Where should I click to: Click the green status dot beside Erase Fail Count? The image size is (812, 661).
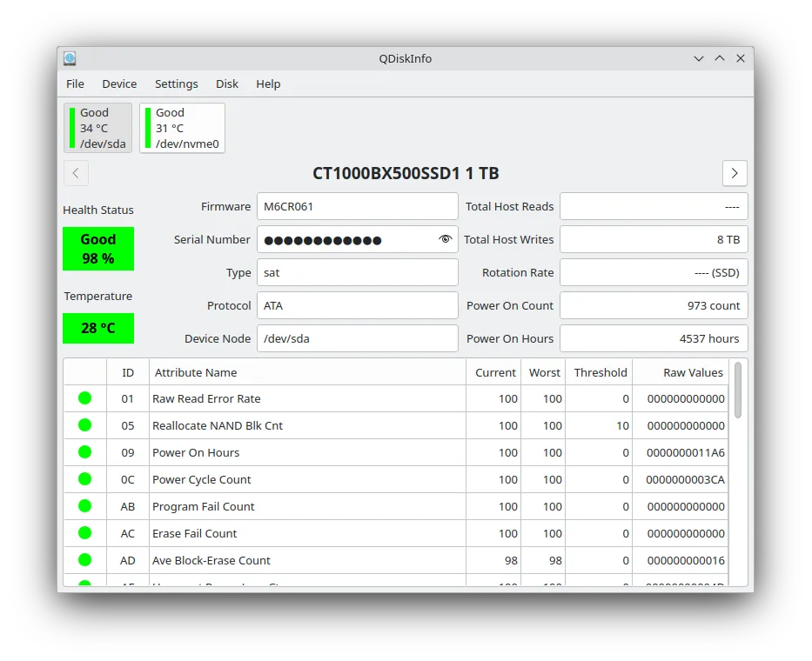click(84, 532)
